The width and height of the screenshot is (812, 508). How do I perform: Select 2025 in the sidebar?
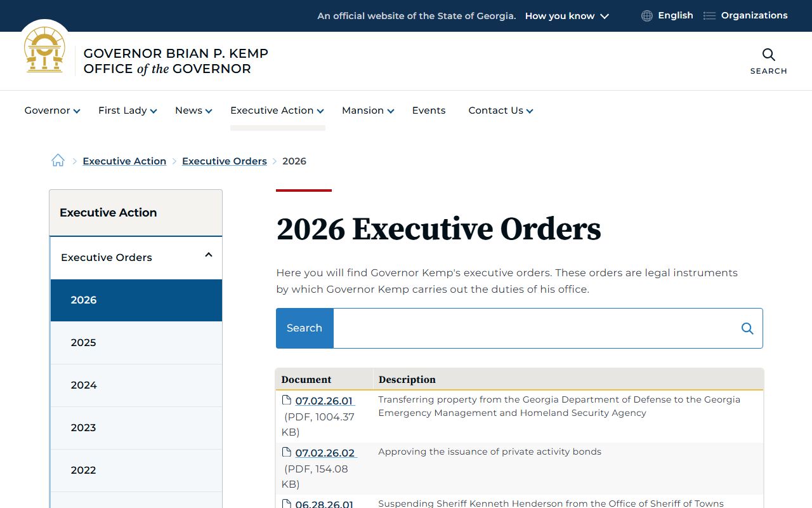coord(136,343)
